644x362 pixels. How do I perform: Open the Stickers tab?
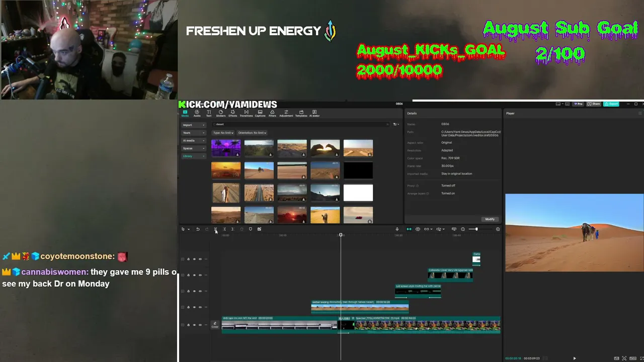[x=220, y=114]
